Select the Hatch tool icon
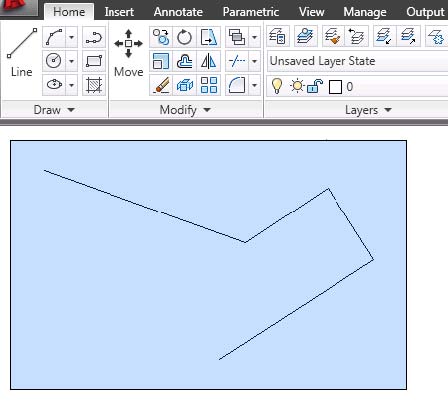The image size is (448, 416). (x=94, y=85)
